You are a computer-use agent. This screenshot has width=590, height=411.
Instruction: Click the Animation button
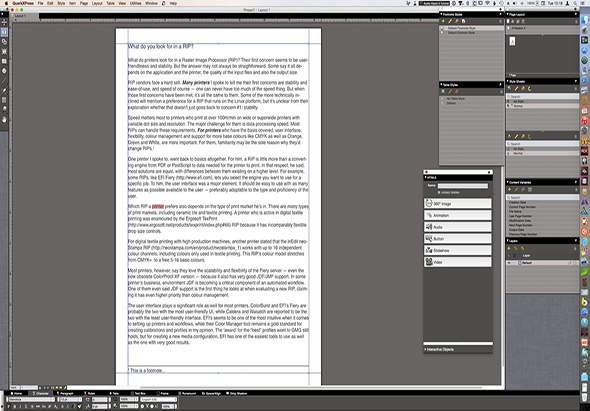point(458,215)
